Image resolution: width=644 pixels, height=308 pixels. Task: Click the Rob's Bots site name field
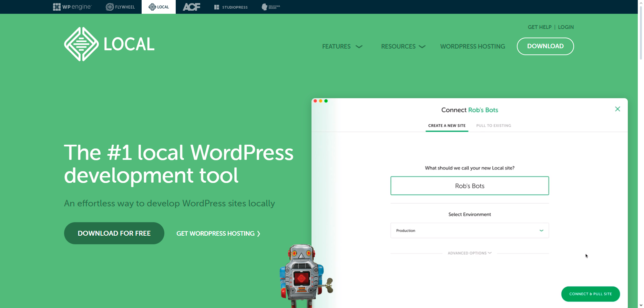coord(469,186)
